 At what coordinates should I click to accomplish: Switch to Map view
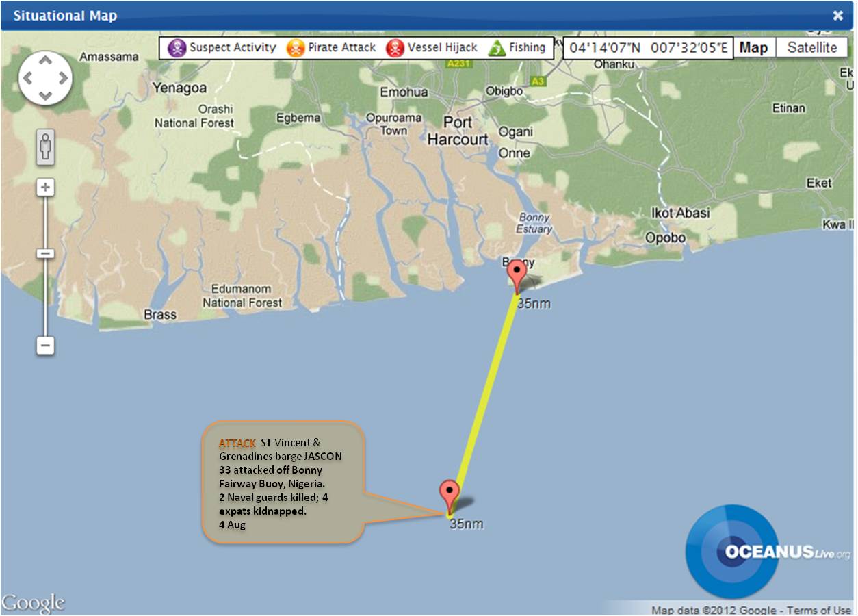point(753,48)
